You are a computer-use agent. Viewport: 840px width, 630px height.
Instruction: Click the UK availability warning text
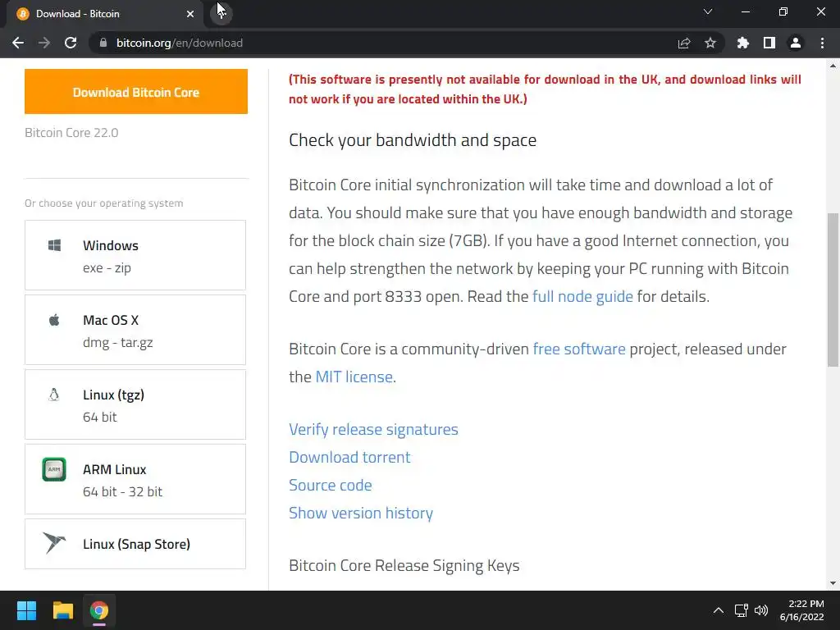(545, 89)
